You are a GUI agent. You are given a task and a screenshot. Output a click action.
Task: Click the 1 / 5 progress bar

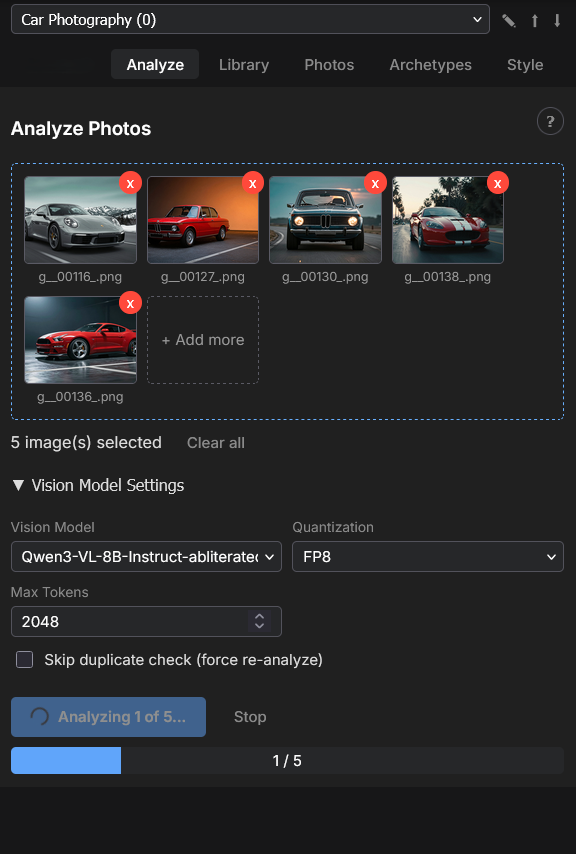click(287, 760)
